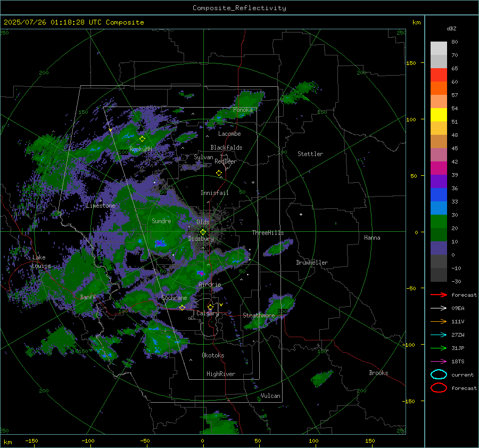Click the -30 value on dBZ scale
This screenshot has width=479, height=448.
pos(456,281)
